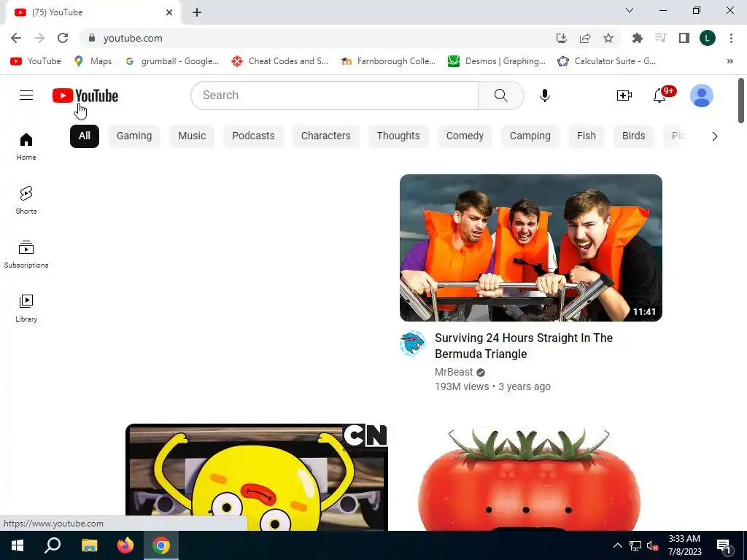Select the Fish filter chip

coord(587,136)
